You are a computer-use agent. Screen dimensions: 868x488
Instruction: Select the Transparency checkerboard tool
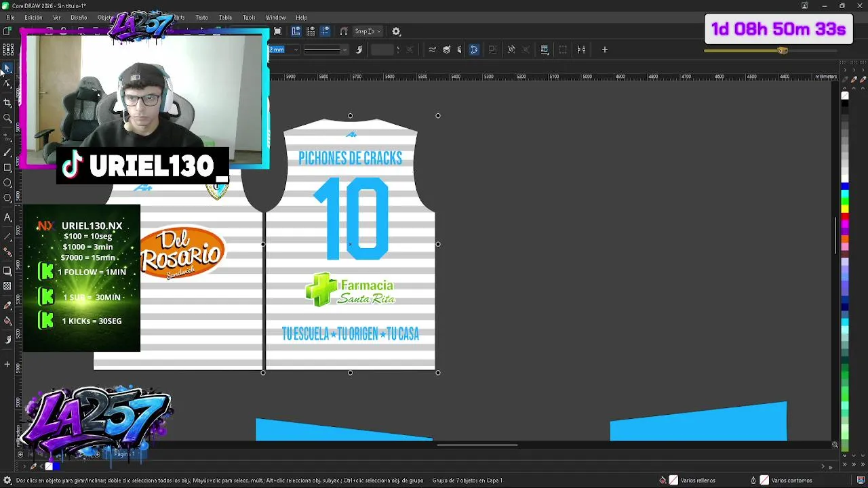click(7, 287)
